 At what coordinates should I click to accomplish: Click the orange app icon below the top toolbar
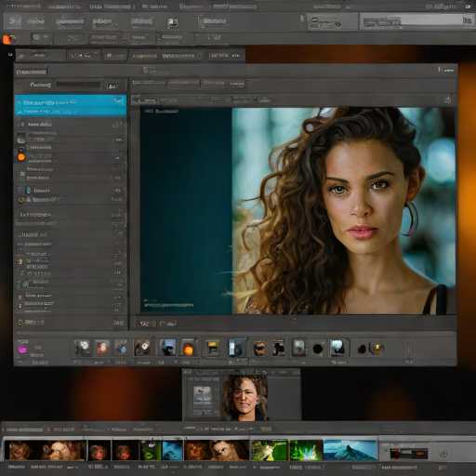[9, 39]
